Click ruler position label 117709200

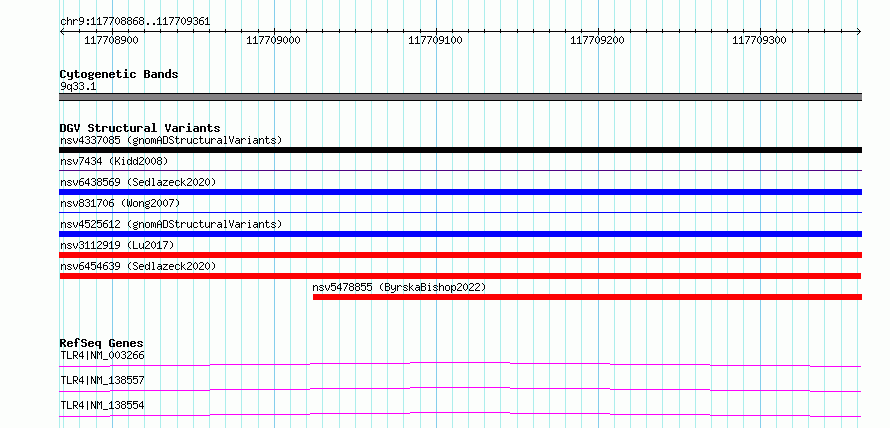click(x=597, y=40)
